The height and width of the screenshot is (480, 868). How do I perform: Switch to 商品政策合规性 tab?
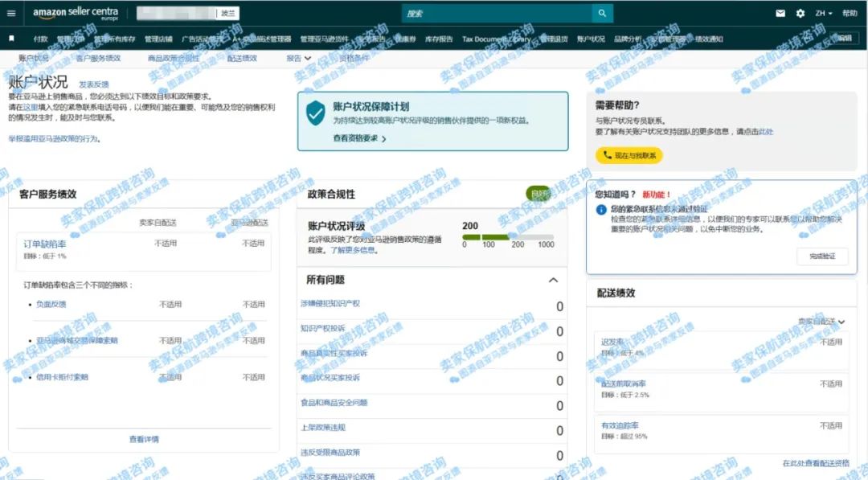click(x=174, y=58)
